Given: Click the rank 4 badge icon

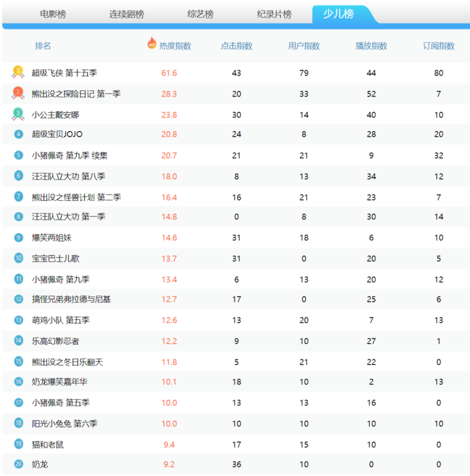Looking at the screenshot, I should tap(19, 134).
